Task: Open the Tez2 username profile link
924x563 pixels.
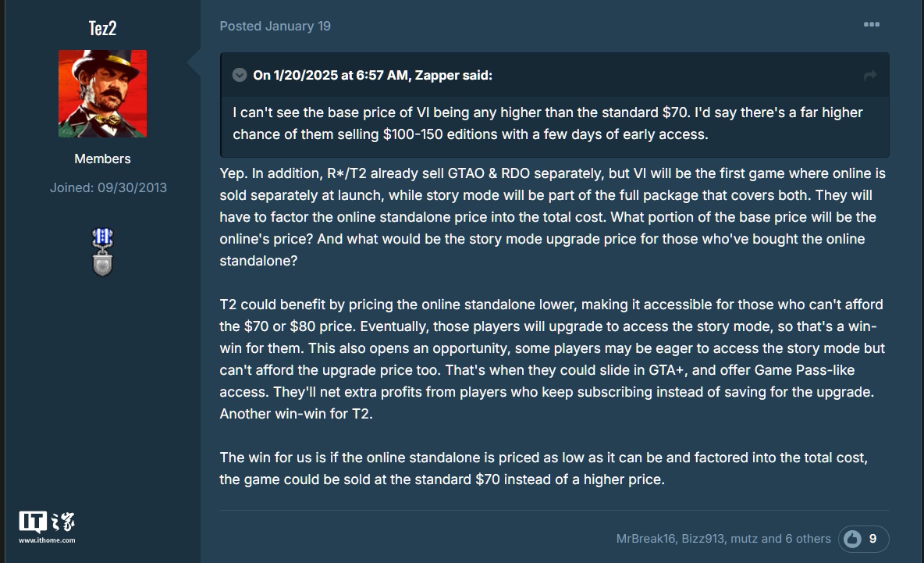Action: click(x=102, y=28)
